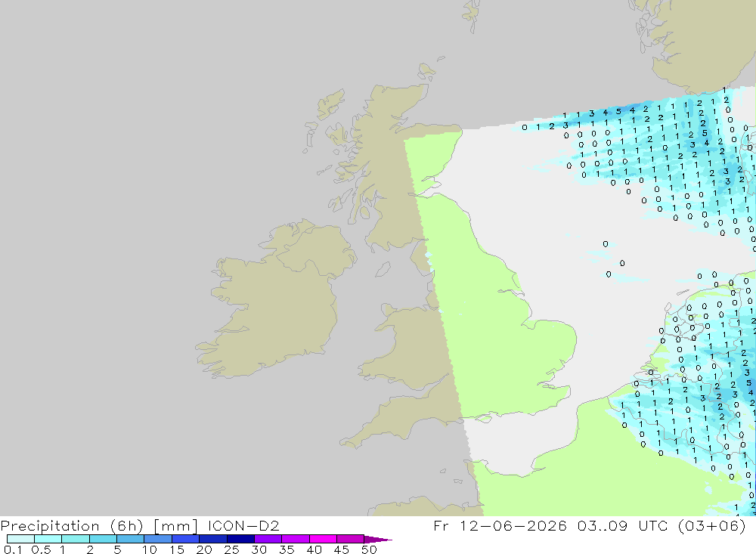Viewport: 756px width, 554px height.
Task: Click the legend swatch between 1 and 2
Action: click(x=76, y=539)
